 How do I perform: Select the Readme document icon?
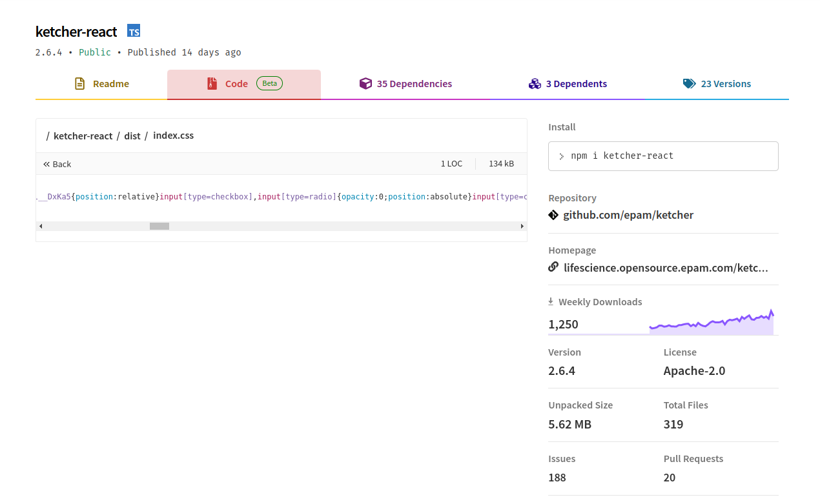tap(79, 83)
